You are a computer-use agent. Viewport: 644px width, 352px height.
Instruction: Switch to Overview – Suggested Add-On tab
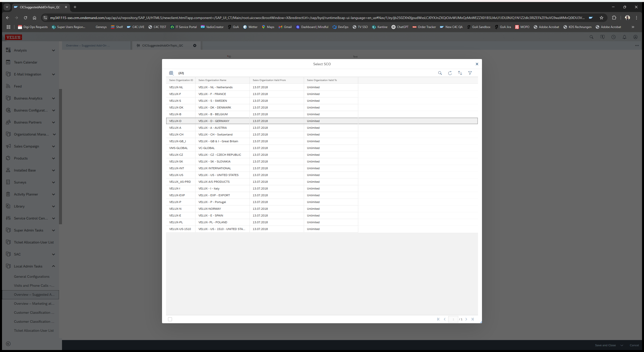(96, 45)
